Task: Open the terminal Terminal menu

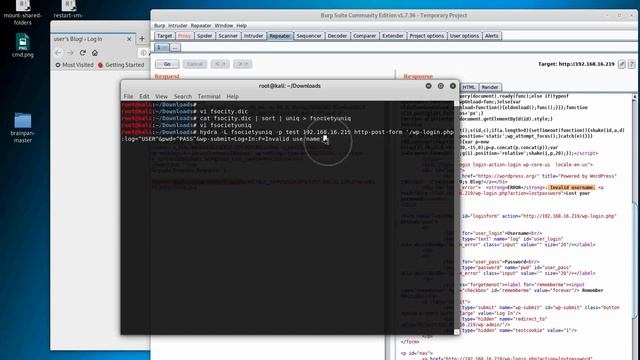Action: 209,96
